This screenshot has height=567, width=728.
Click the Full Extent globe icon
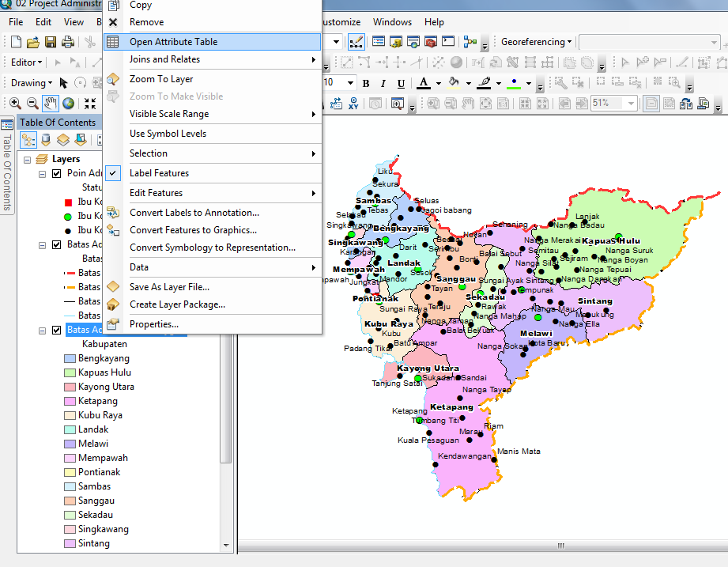pyautogui.click(x=68, y=103)
